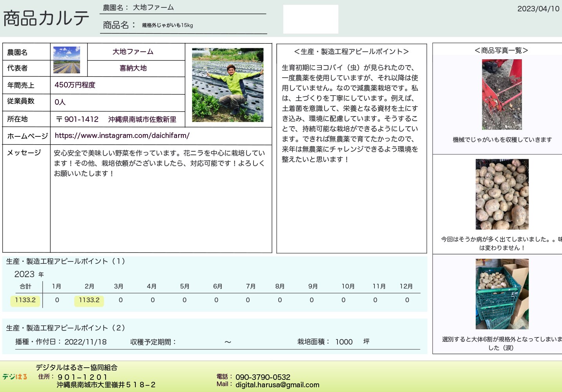This screenshot has height=392, width=562.
Task: Select the 従業員数 value 0人
Action: point(60,102)
